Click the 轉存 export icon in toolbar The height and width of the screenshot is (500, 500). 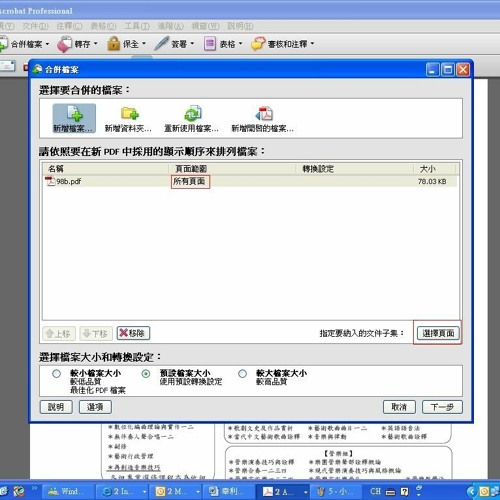coord(65,44)
